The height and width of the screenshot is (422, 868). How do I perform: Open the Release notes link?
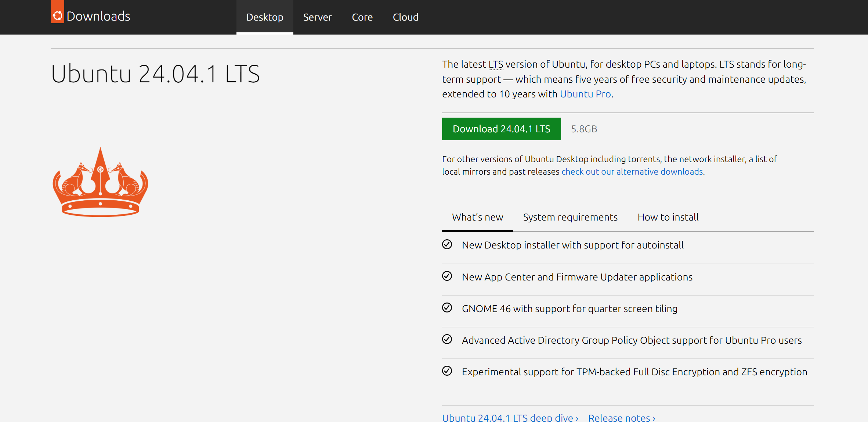[x=622, y=418]
